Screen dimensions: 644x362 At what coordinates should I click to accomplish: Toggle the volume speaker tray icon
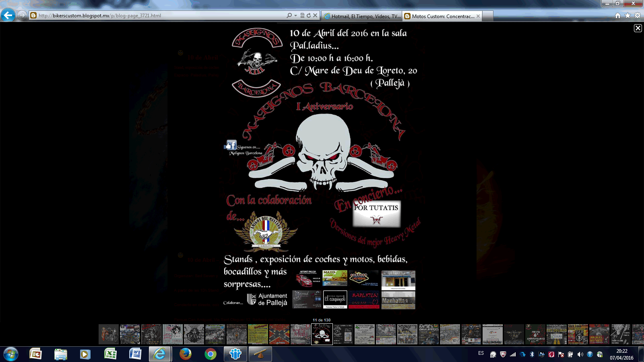coord(580,354)
